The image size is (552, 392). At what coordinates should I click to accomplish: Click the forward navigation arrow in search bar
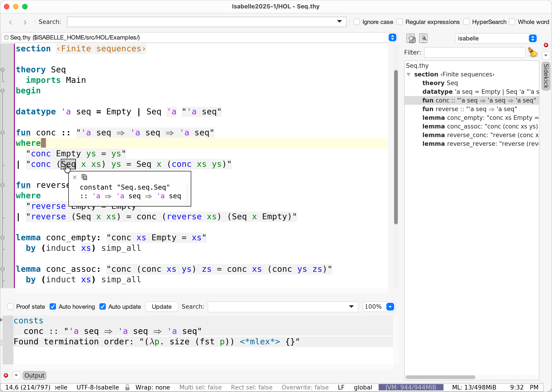click(25, 22)
